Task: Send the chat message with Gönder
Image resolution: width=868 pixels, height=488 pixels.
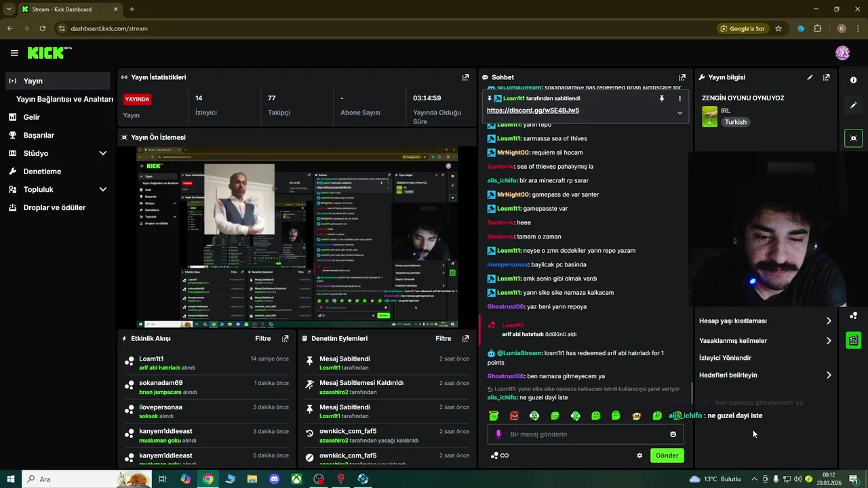Action: point(667,455)
